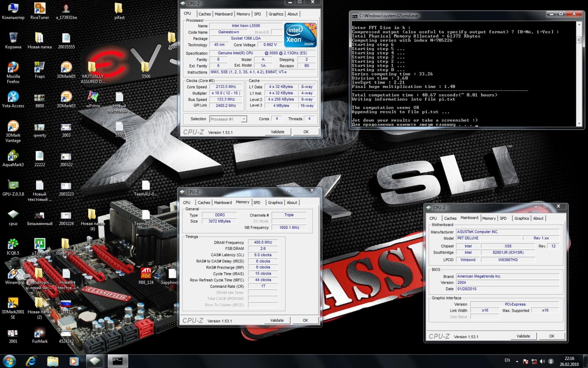Open About tab in Mainboard CPU-Z window

point(538,218)
